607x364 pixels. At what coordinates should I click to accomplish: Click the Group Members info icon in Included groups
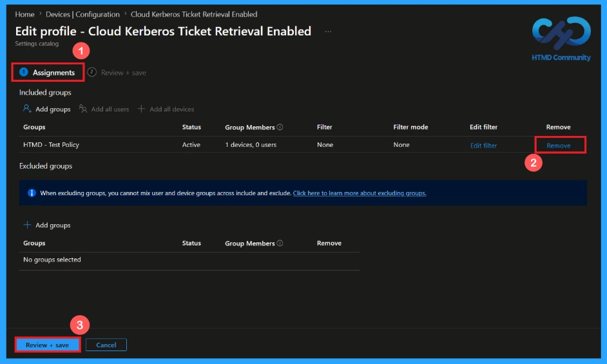coord(280,127)
